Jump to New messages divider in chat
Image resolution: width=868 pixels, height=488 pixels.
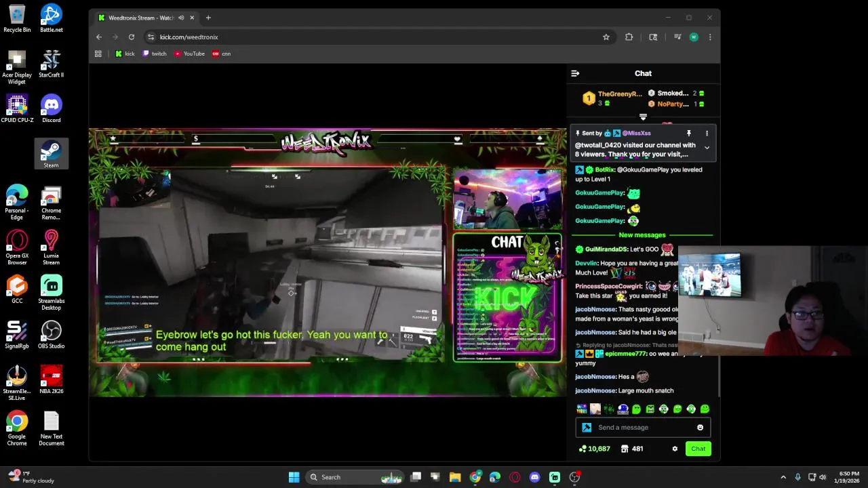pos(642,235)
